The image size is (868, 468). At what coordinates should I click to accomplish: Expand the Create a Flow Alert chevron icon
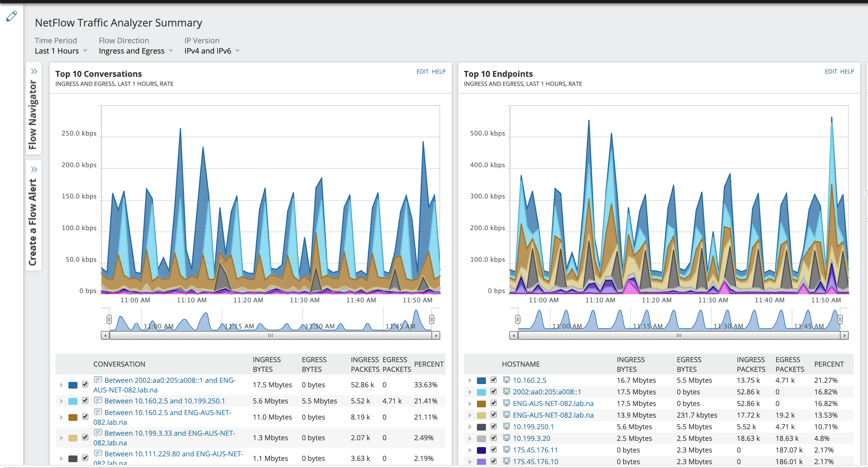click(x=34, y=169)
